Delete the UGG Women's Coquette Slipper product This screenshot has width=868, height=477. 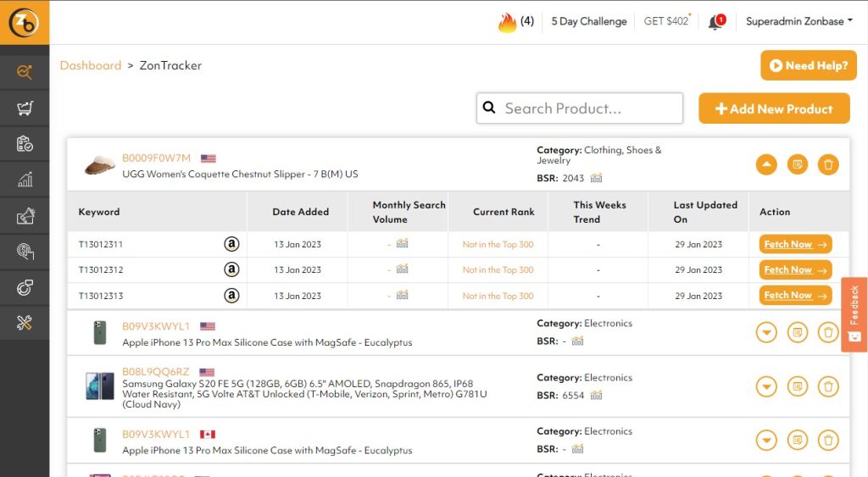pyautogui.click(x=828, y=164)
